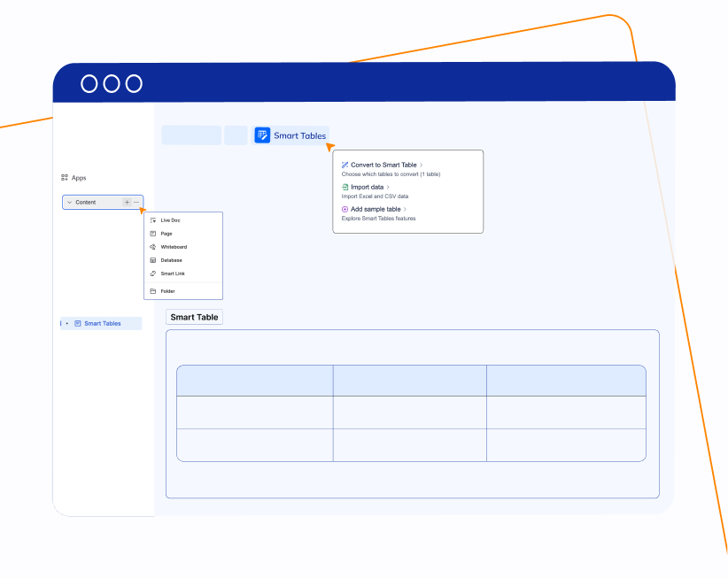This screenshot has height=578, width=728.
Task: Click the first header cell of table
Action: pyautogui.click(x=255, y=381)
